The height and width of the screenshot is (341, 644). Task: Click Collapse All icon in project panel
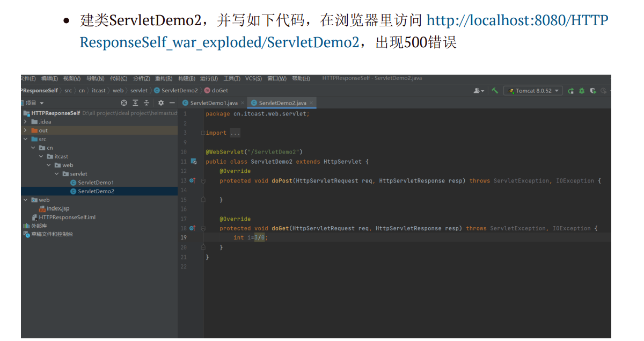[x=147, y=103]
